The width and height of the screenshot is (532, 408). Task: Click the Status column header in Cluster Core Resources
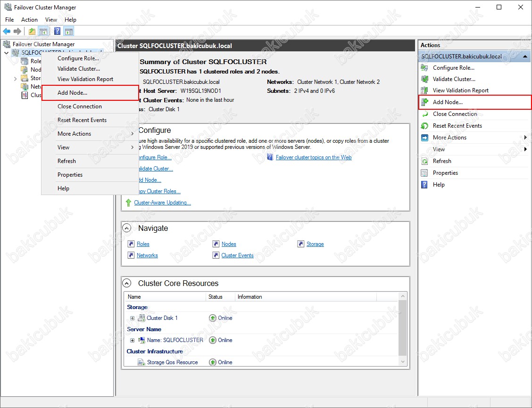click(221, 297)
